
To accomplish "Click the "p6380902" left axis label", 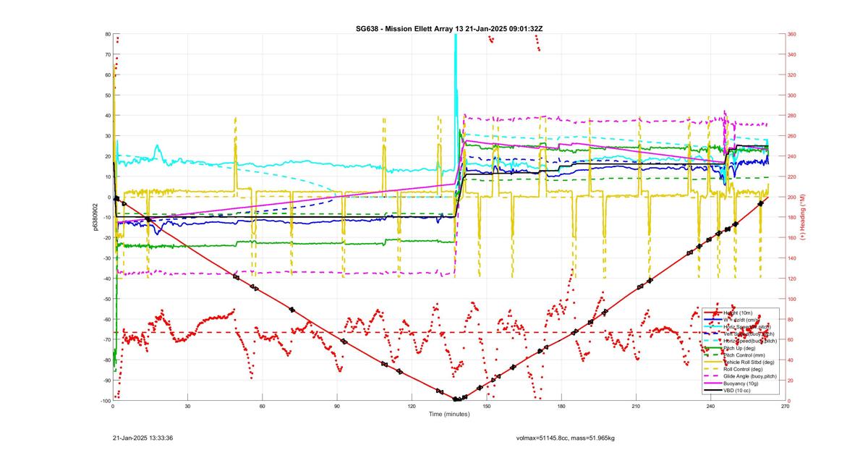I will [95, 217].
